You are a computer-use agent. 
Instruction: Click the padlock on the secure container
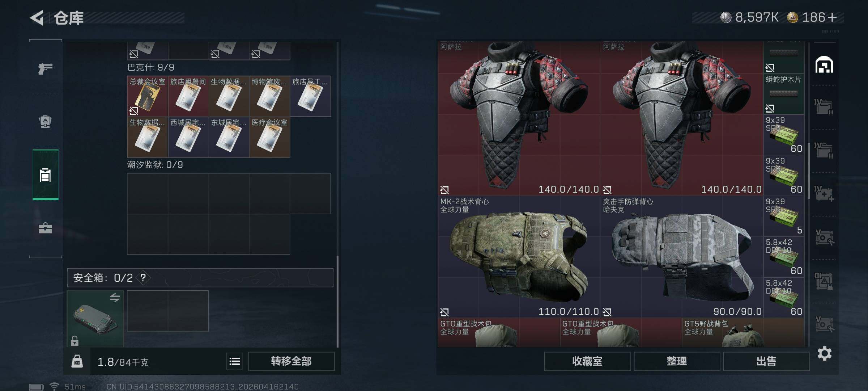click(75, 341)
